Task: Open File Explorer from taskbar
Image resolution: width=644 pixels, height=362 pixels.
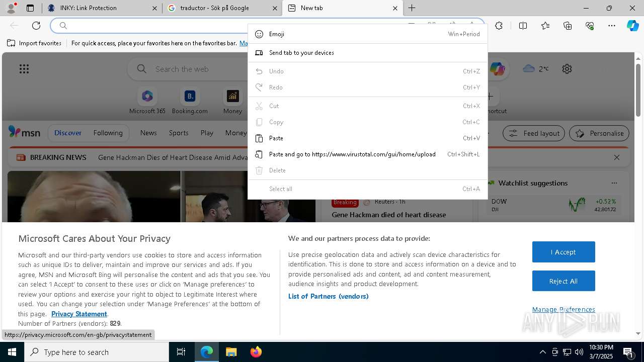Action: coord(231,352)
